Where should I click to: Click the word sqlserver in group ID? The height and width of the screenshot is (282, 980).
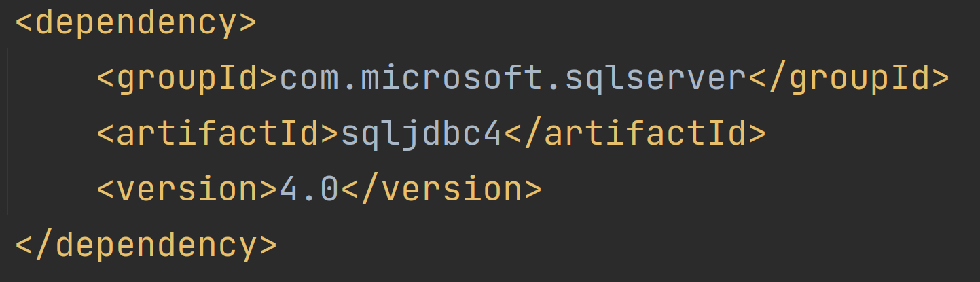pyautogui.click(x=655, y=78)
